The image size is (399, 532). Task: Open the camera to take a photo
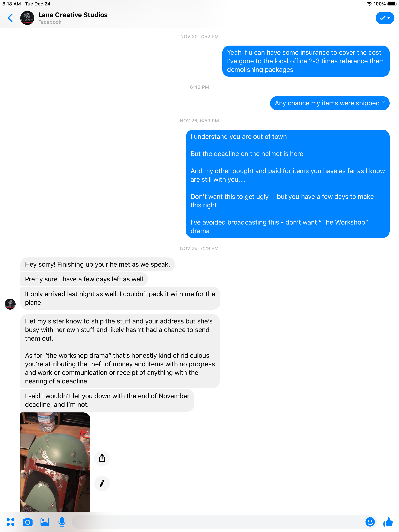[28, 522]
